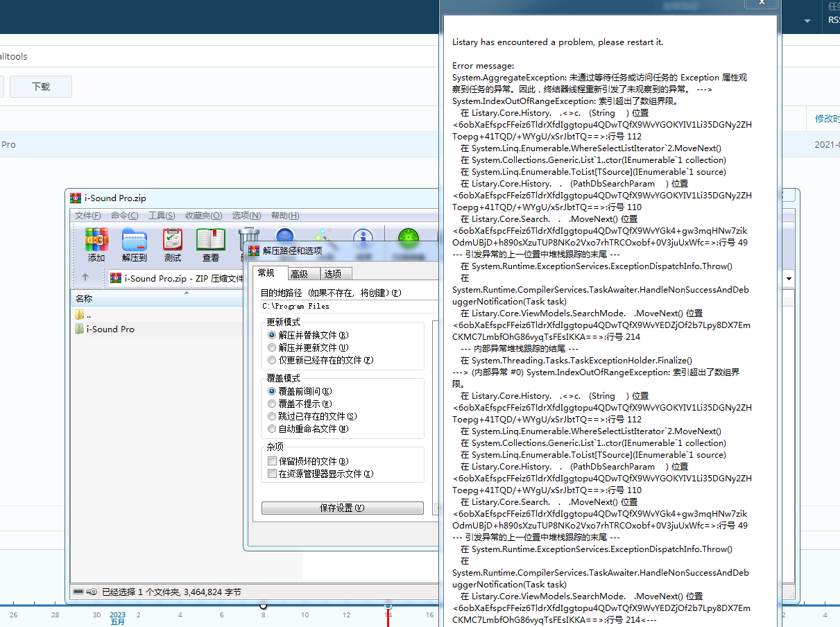This screenshot has height=627, width=840.
Task: Click the 'Listary has encountered a problem' message
Action: point(558,42)
